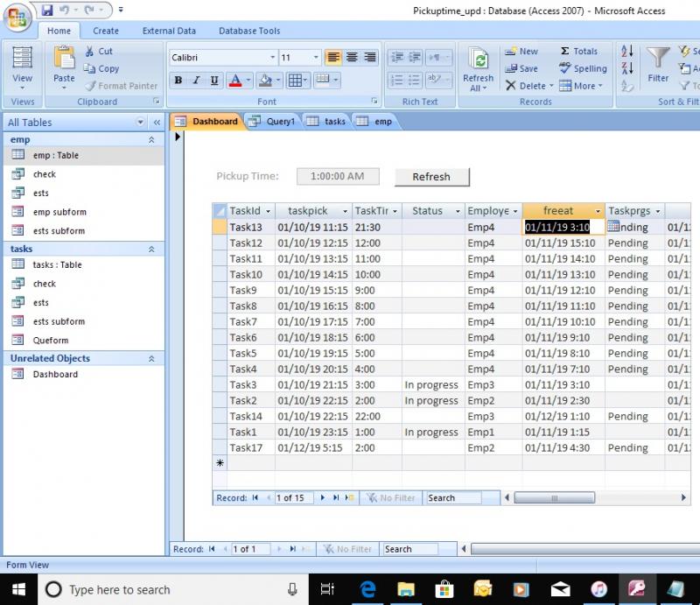Toggle Center text alignment
The height and width of the screenshot is (605, 700).
click(x=352, y=57)
